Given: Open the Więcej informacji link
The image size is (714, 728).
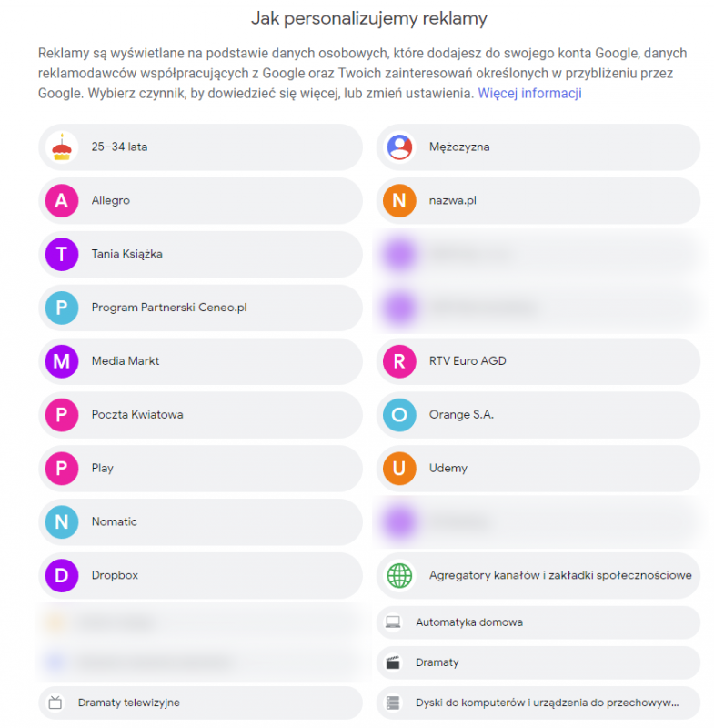Looking at the screenshot, I should tap(529, 94).
